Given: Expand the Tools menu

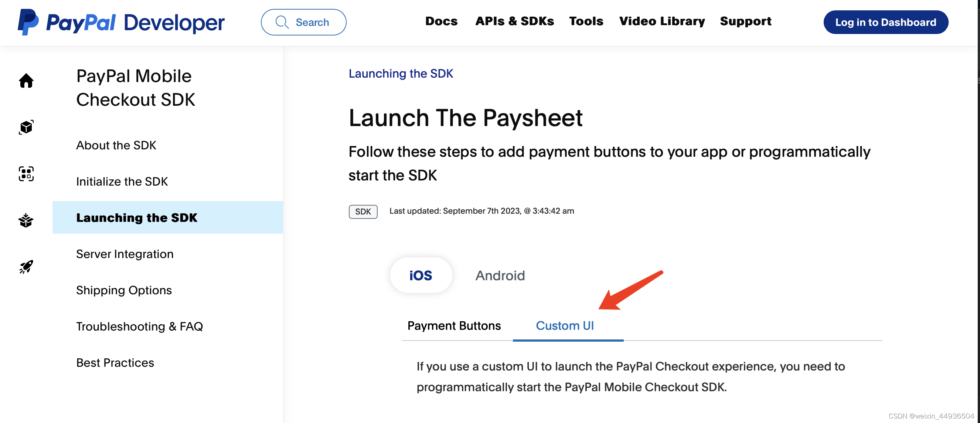Looking at the screenshot, I should click(586, 22).
